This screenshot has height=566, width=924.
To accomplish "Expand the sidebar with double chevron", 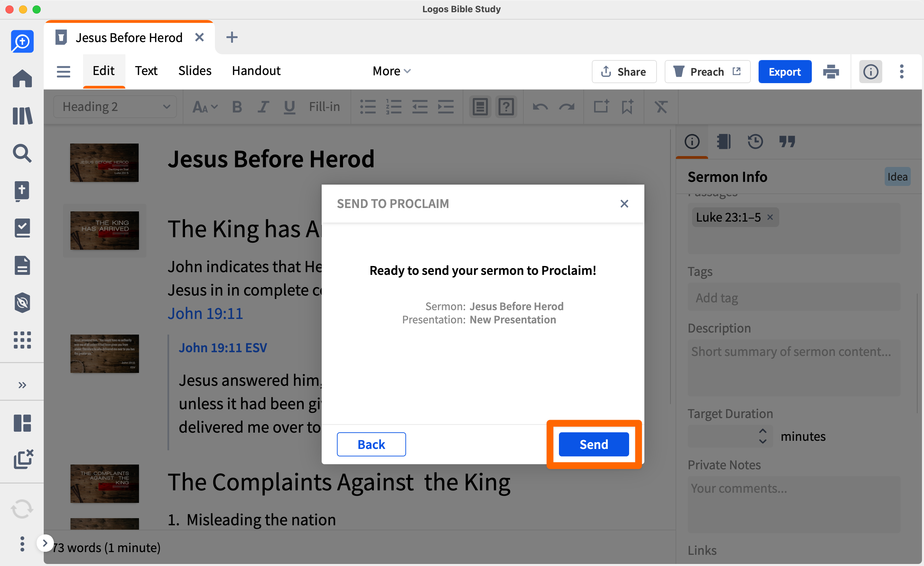I will 22,385.
